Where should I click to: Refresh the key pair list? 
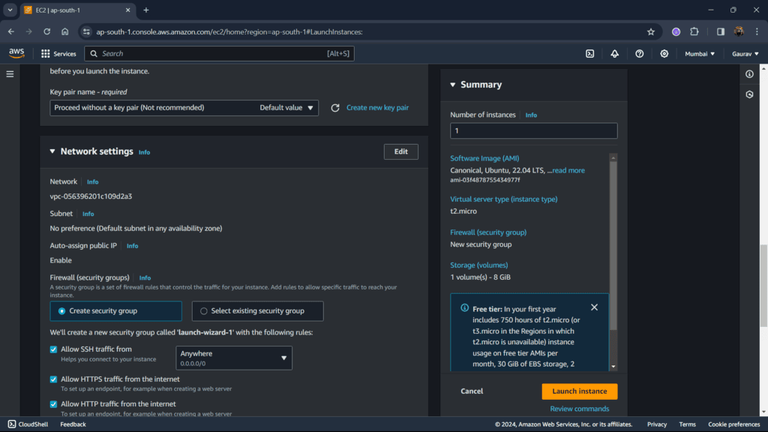coord(335,108)
